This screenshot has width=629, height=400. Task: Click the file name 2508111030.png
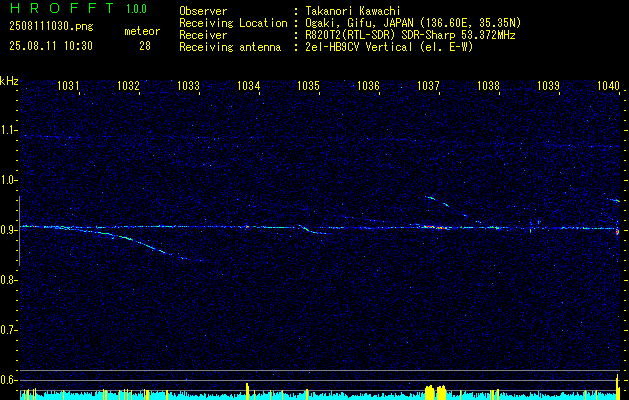tap(51, 27)
